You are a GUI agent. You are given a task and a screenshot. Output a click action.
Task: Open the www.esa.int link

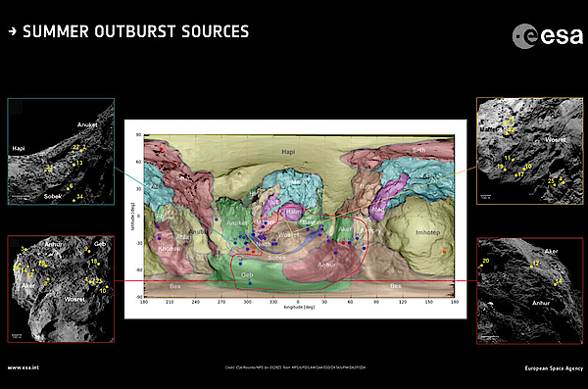tap(24, 367)
